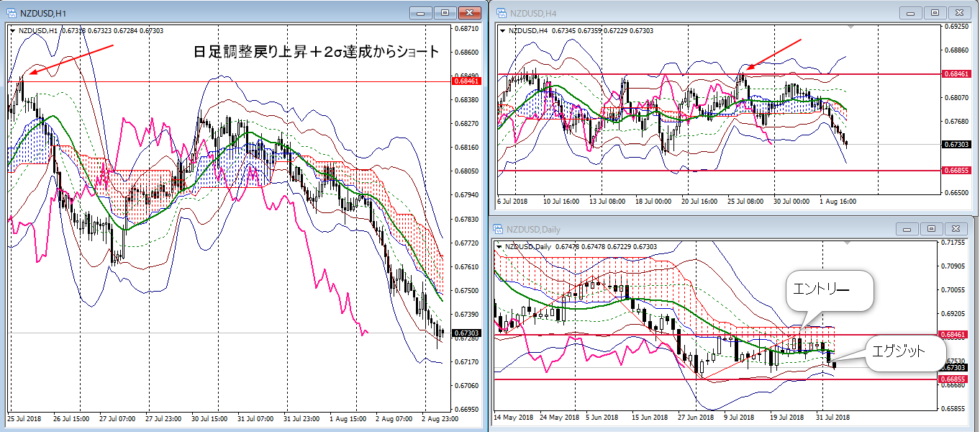Click the NZDUSD,H4 window chart icon

[501, 13]
